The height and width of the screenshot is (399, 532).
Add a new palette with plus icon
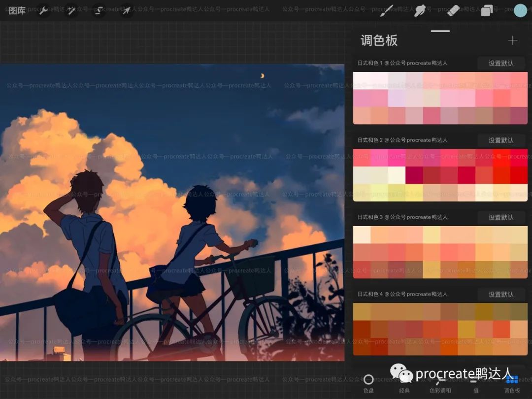513,40
